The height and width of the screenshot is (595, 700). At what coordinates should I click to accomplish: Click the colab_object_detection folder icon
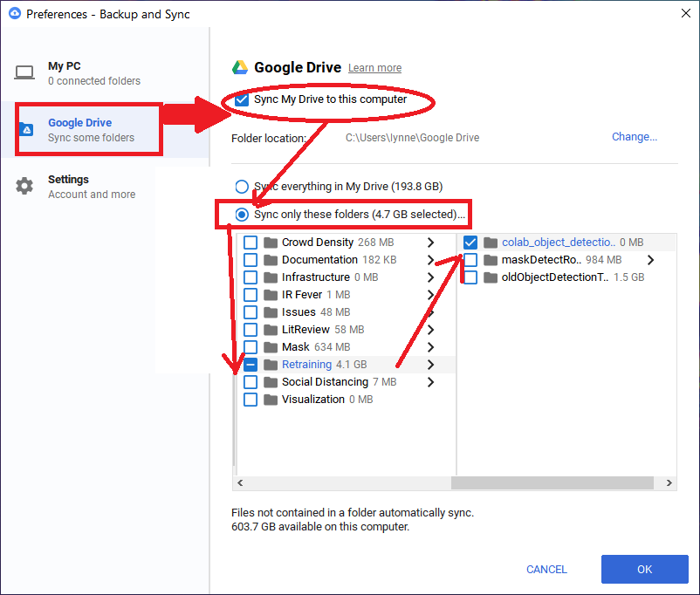[x=491, y=243]
